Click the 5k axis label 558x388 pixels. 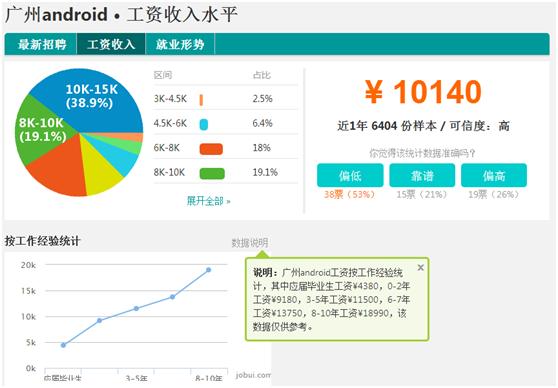[31, 342]
